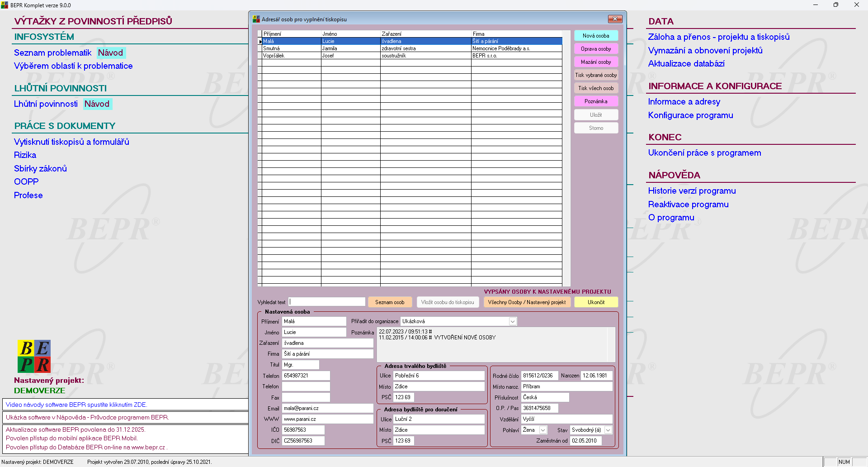Viewport: 868px width, 467px height.
Task: Click the Mazání osoby button
Action: click(596, 62)
